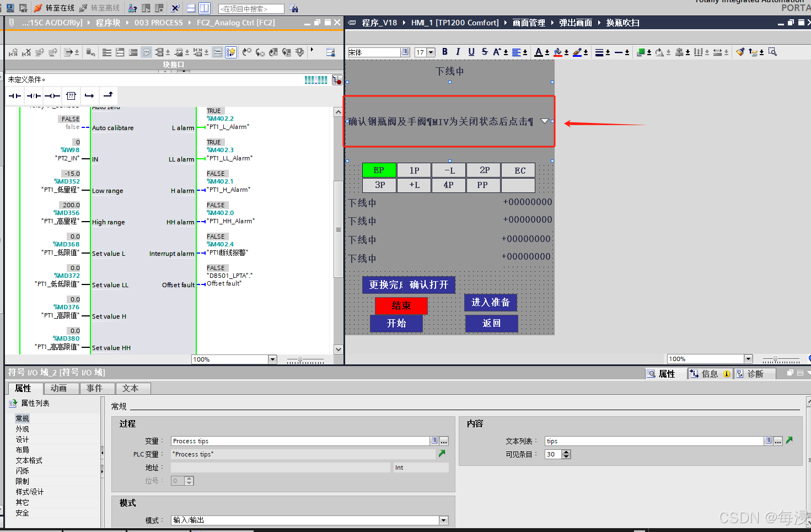The width and height of the screenshot is (811, 532).
Task: Click the 文本列表 tips input field
Action: tap(654, 441)
